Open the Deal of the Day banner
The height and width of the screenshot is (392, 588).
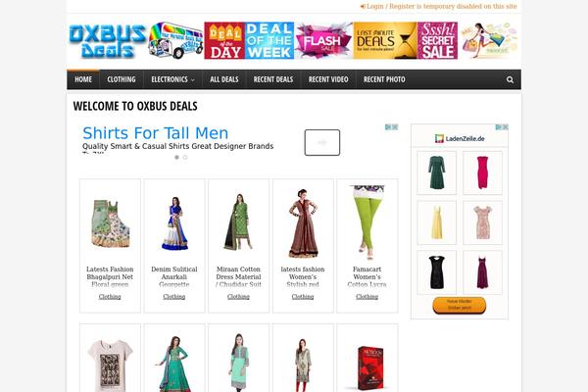click(224, 40)
